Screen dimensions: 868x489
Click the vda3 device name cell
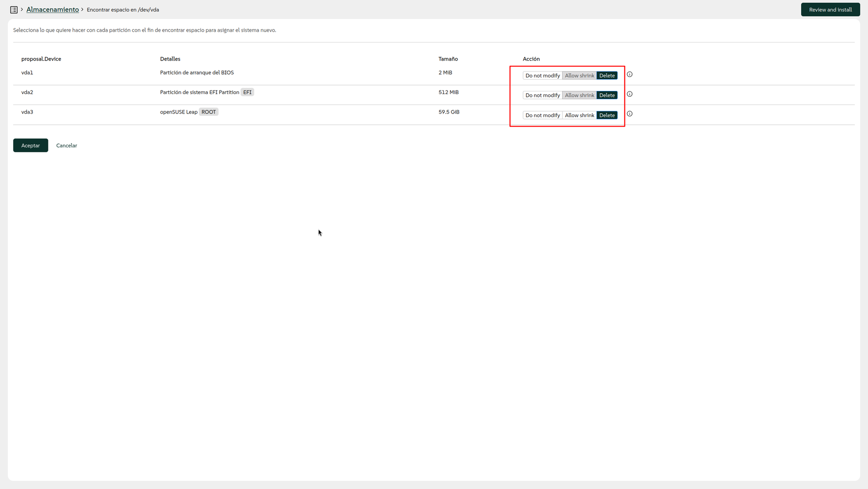tap(27, 112)
